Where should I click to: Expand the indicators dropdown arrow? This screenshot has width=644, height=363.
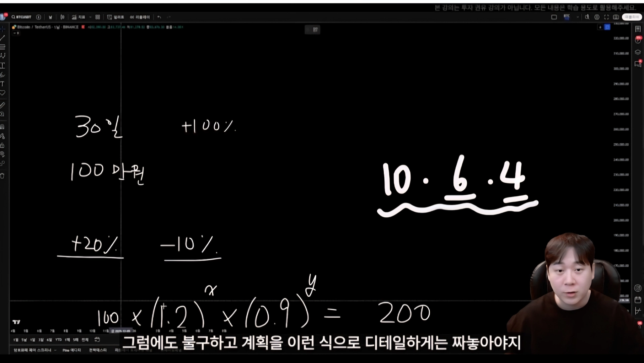coord(90,17)
